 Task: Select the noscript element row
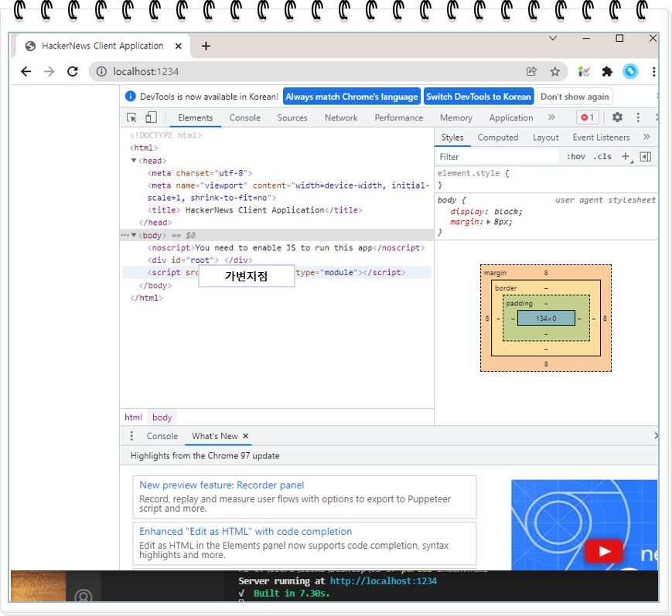(x=286, y=247)
